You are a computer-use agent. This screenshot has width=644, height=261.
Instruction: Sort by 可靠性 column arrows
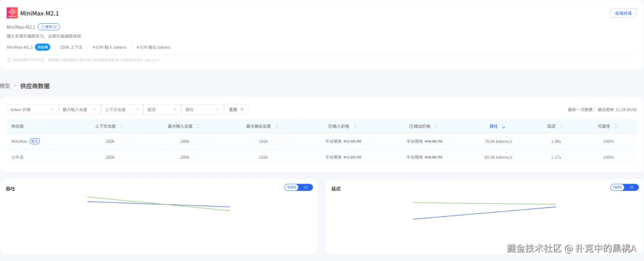click(x=616, y=126)
